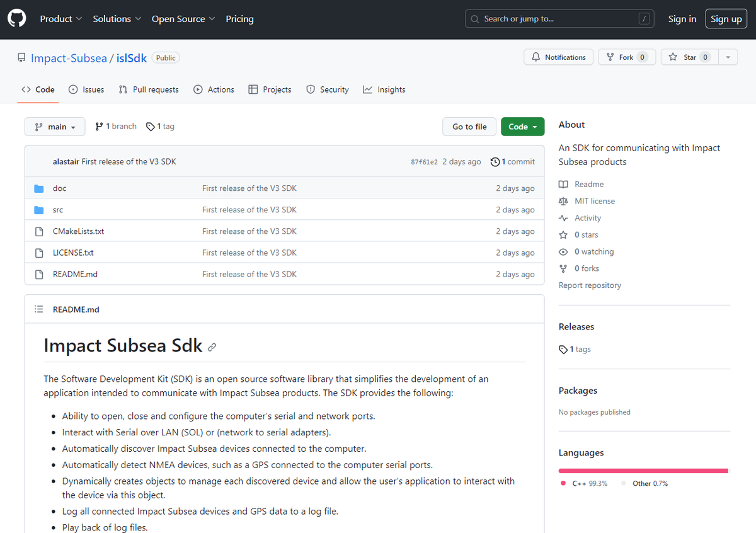Screen dimensions: 756x533
Task: Open the Readme sidebar link
Action: point(581,184)
